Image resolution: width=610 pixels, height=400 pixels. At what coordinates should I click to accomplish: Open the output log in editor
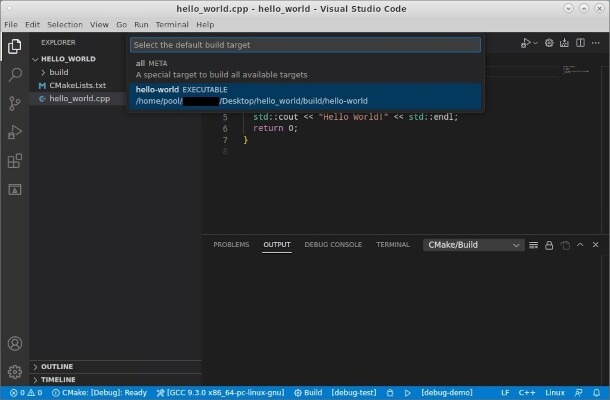565,245
